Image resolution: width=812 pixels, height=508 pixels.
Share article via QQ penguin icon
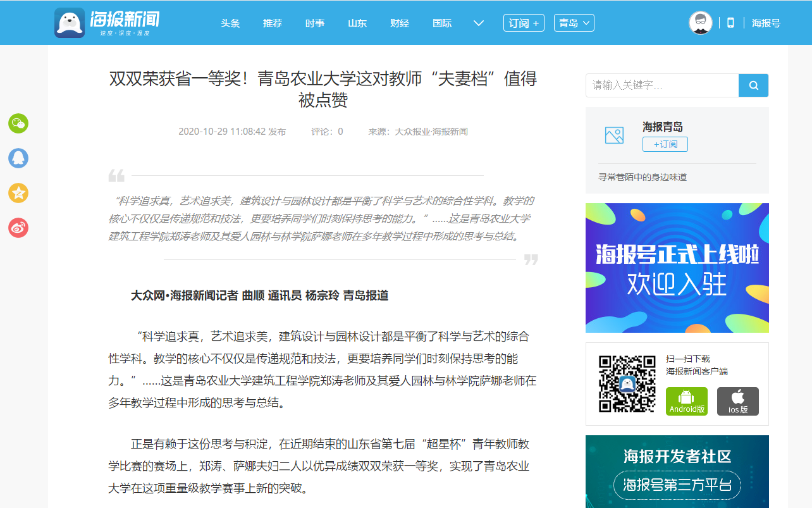pyautogui.click(x=18, y=158)
